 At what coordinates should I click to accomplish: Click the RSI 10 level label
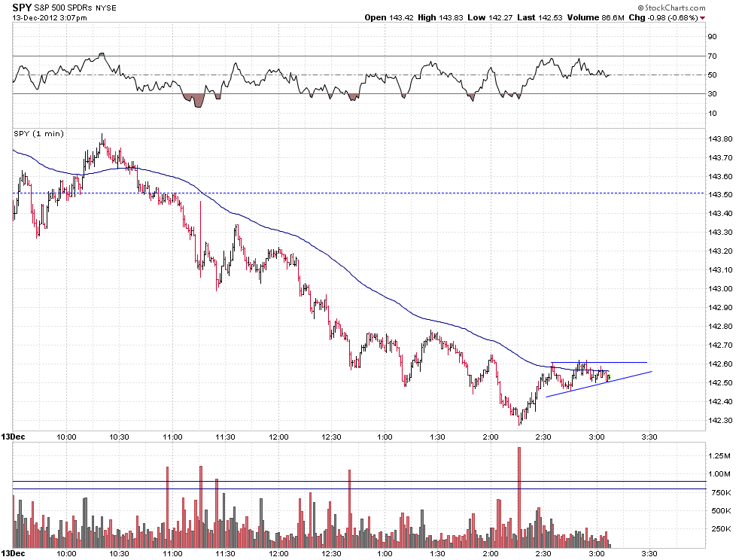pos(712,113)
